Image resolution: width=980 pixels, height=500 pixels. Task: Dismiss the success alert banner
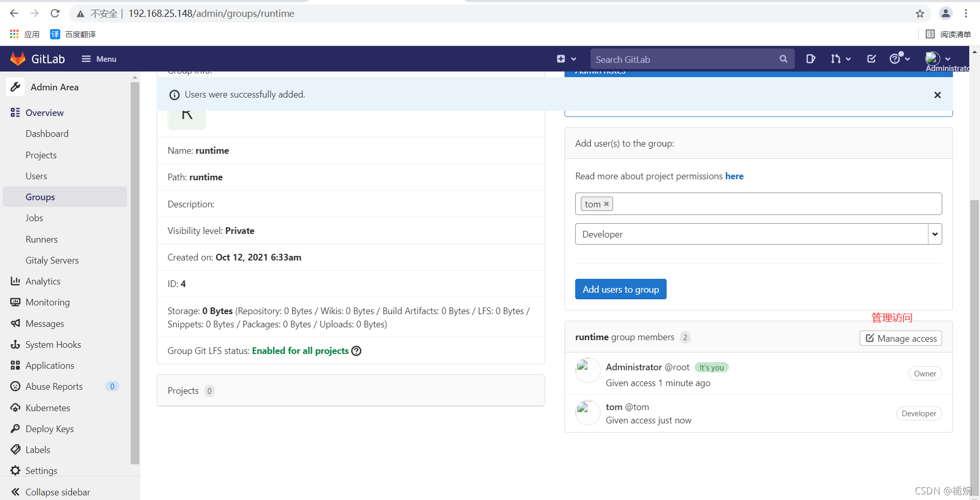(x=937, y=95)
